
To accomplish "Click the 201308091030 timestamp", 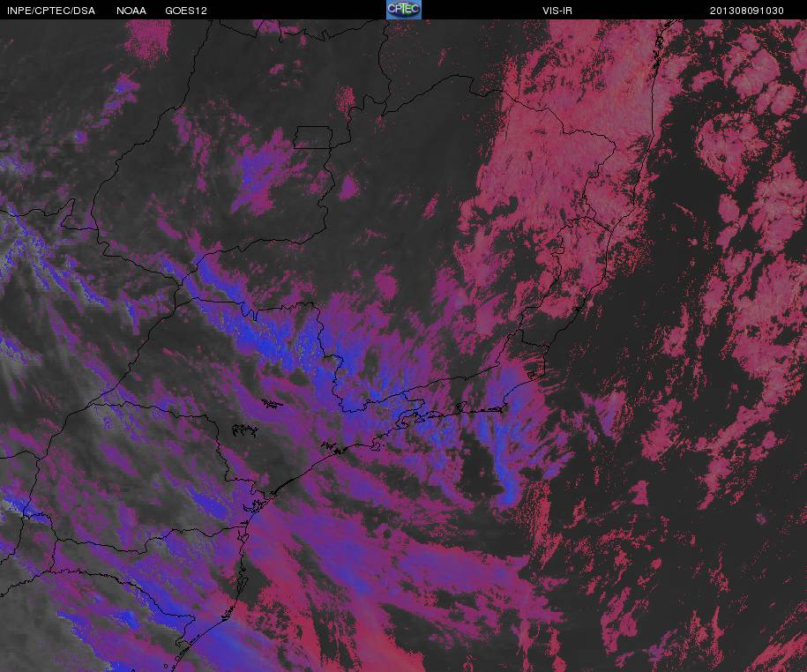I will pyautogui.click(x=747, y=11).
